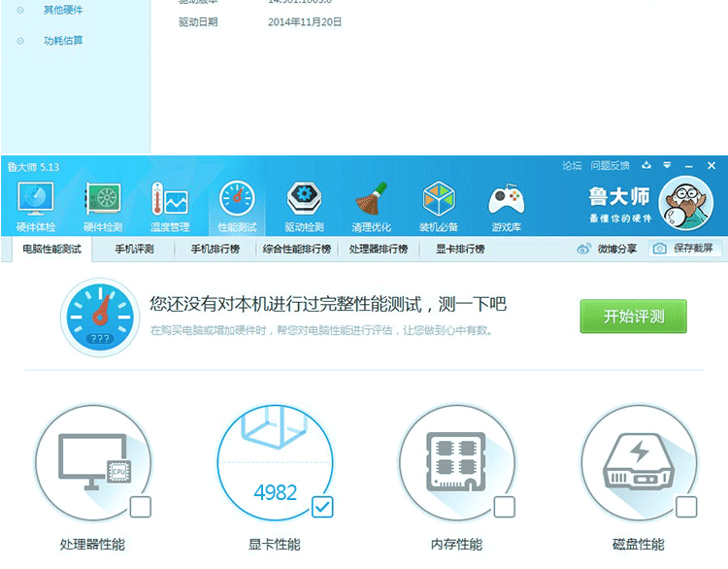Click the 驱动日期 label
This screenshot has width=728, height=569.
click(198, 21)
